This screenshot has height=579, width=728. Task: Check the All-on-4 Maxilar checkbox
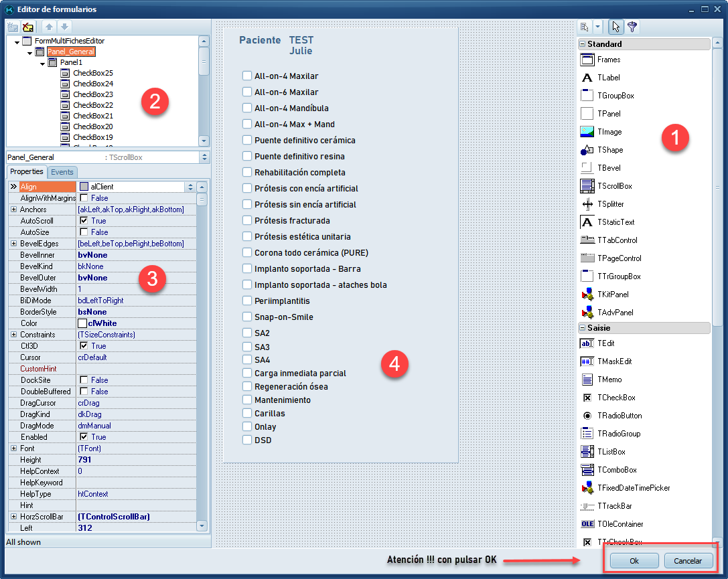[x=247, y=76]
